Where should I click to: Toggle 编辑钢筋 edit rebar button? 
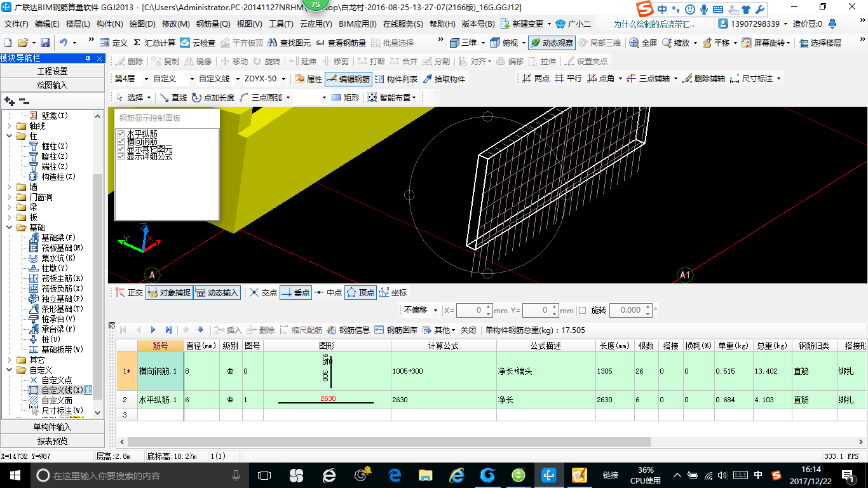[348, 79]
